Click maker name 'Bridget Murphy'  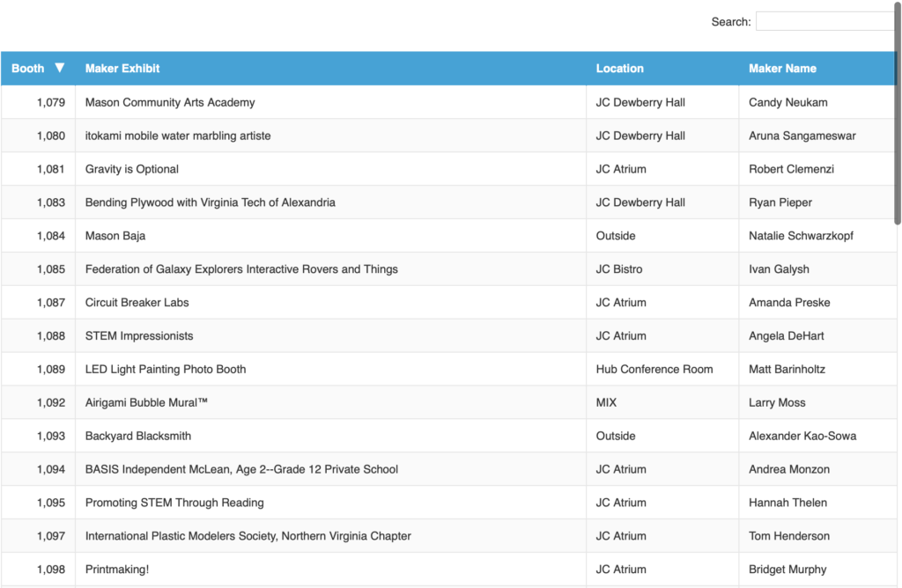click(x=787, y=569)
